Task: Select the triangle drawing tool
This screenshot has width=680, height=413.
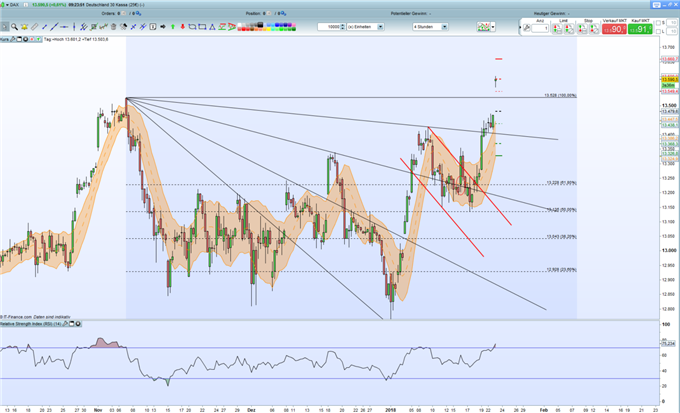Action: tap(212, 26)
